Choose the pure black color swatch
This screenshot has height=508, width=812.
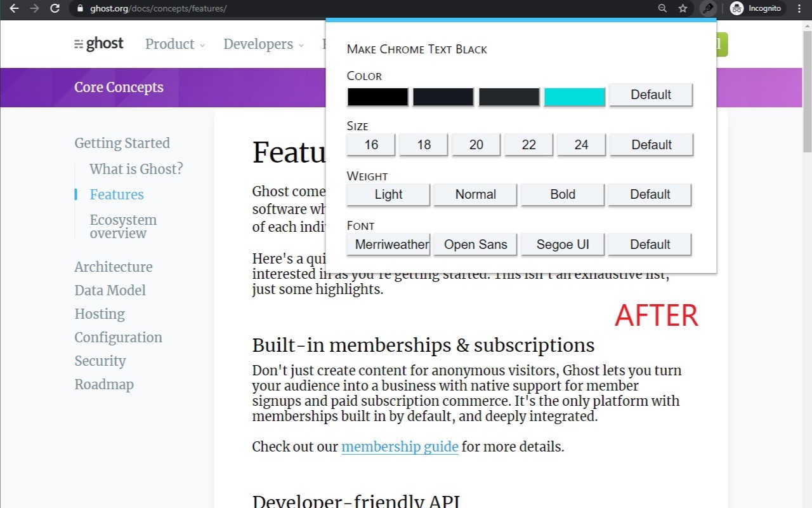coord(377,97)
